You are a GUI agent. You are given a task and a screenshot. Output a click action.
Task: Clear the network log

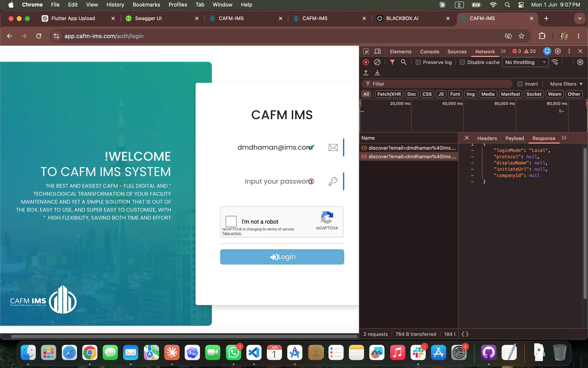click(x=377, y=62)
